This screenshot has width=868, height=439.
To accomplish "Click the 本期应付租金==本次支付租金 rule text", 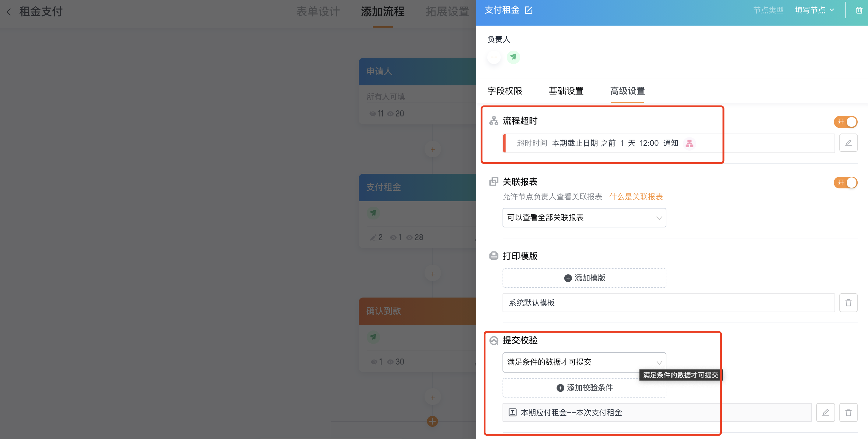I will pyautogui.click(x=571, y=412).
